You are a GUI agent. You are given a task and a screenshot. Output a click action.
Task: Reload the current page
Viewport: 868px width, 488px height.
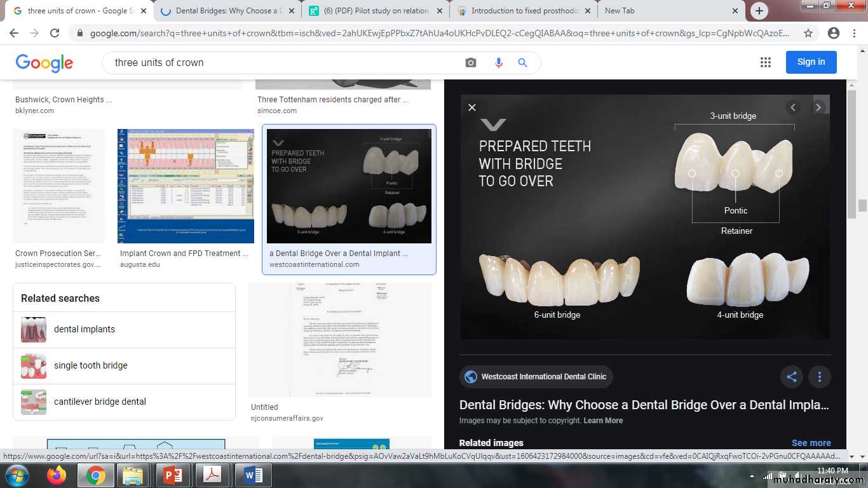click(x=55, y=33)
